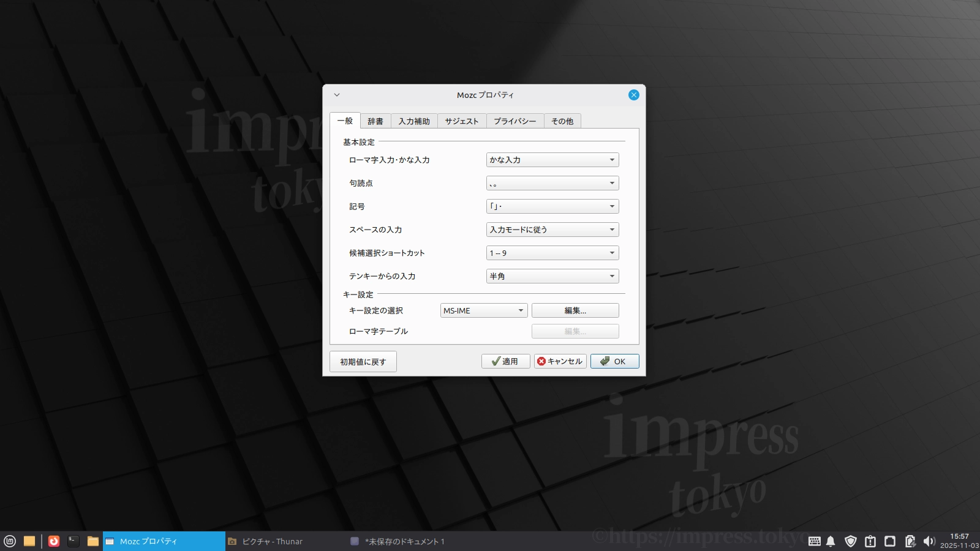The width and height of the screenshot is (980, 551).
Task: Click the wired network tray icon
Action: pyautogui.click(x=890, y=541)
